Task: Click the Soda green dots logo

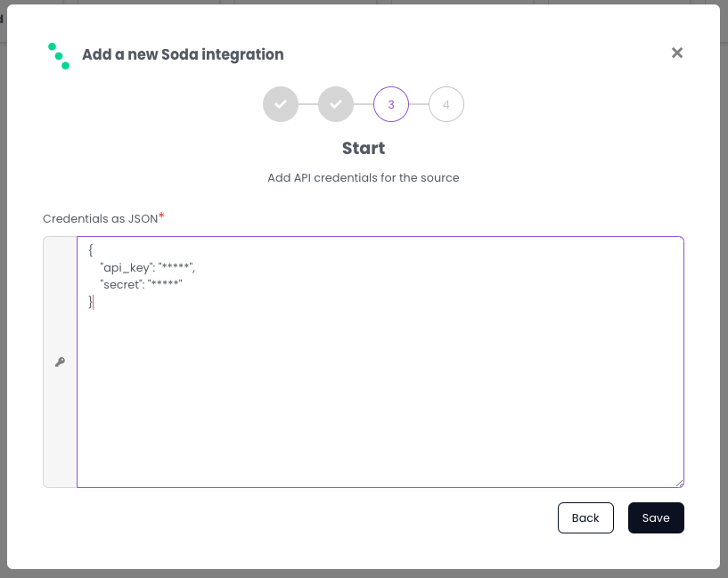Action: pos(59,55)
